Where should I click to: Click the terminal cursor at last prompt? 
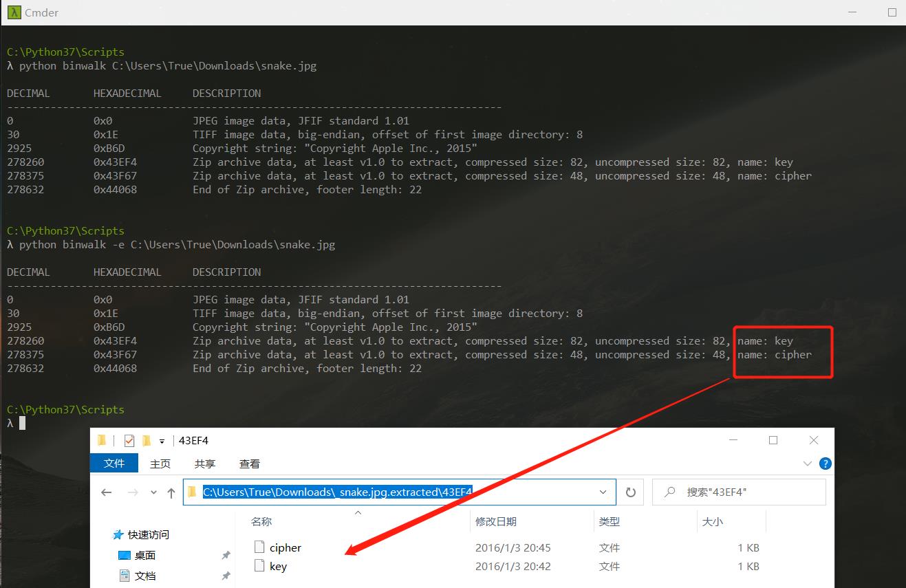point(22,424)
